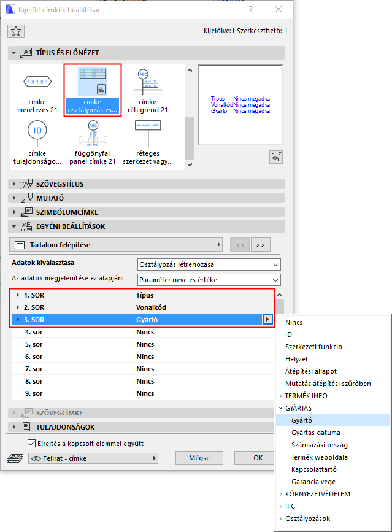
Task: Select 'Származási ország' in the popup menu
Action: click(332, 445)
